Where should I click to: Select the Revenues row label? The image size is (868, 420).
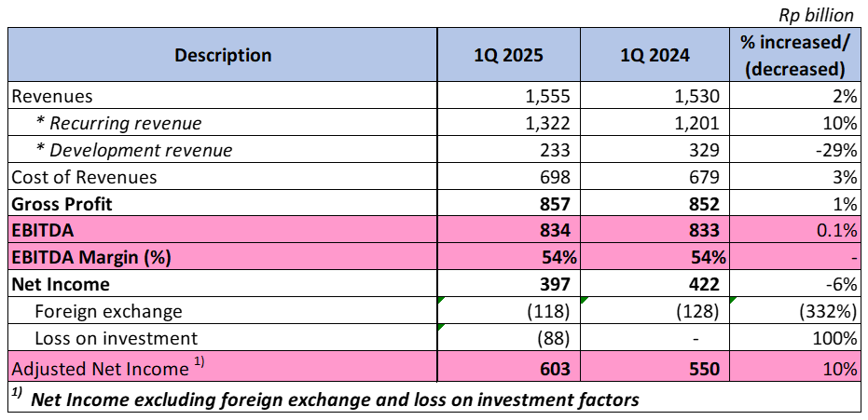(51, 96)
